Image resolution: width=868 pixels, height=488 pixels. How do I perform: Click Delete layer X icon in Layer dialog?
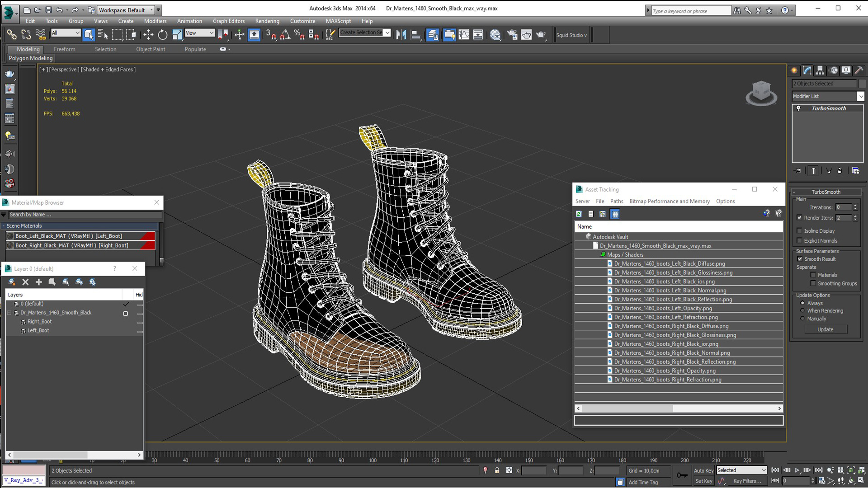25,282
